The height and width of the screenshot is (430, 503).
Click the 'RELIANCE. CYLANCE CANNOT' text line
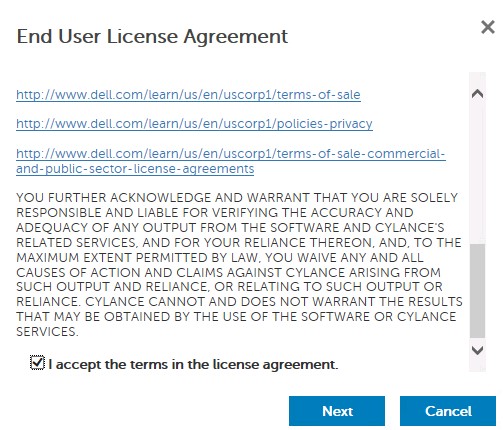coord(239,302)
